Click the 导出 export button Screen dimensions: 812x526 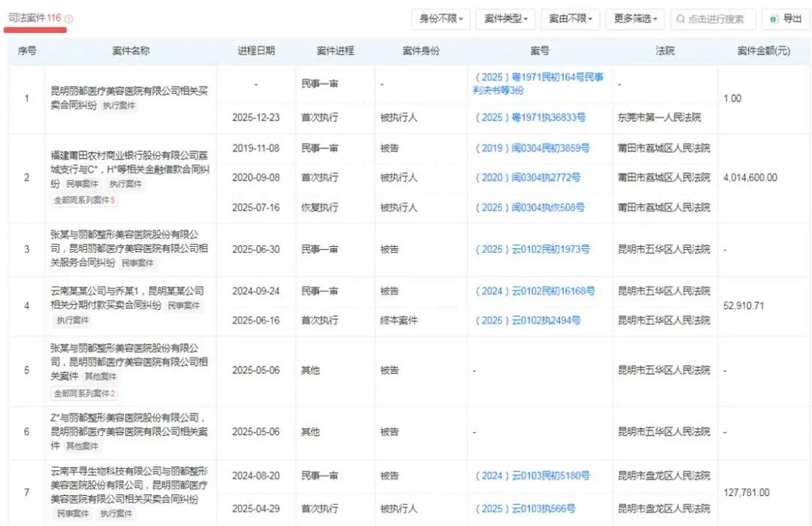786,19
